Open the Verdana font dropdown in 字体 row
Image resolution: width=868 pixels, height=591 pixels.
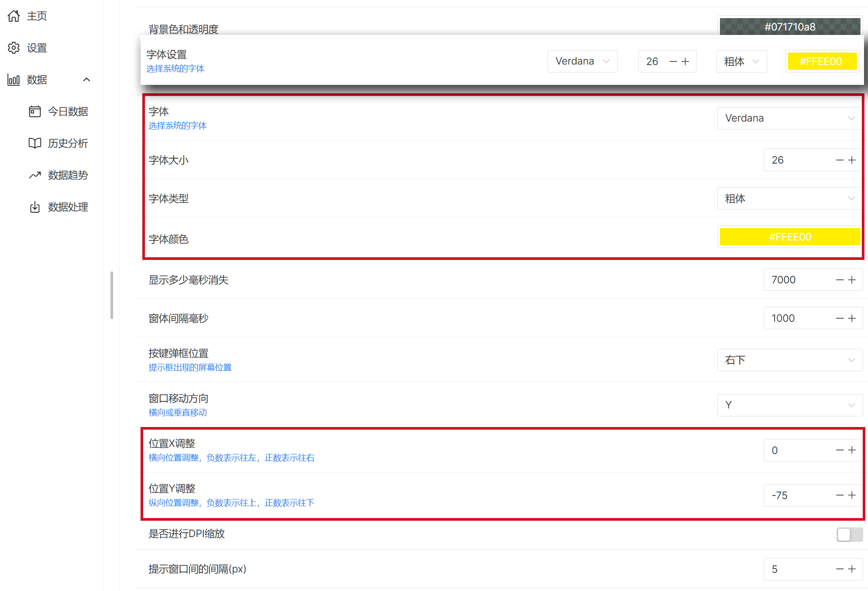click(789, 118)
